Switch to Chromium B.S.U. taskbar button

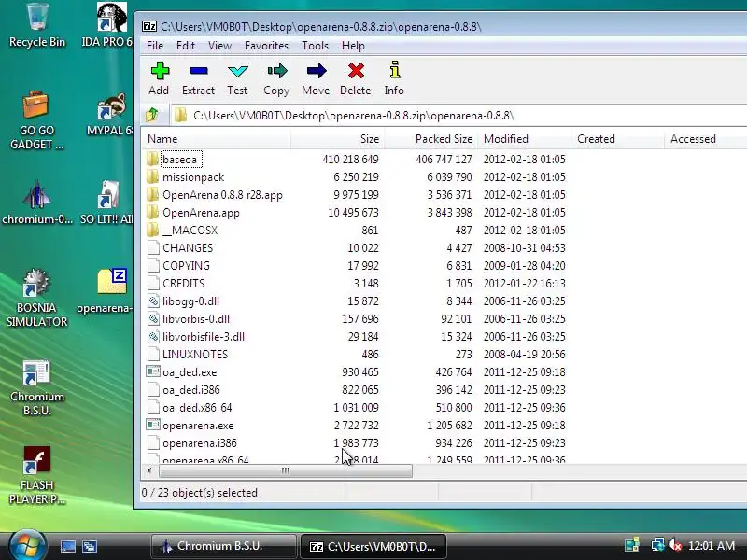tap(223, 546)
